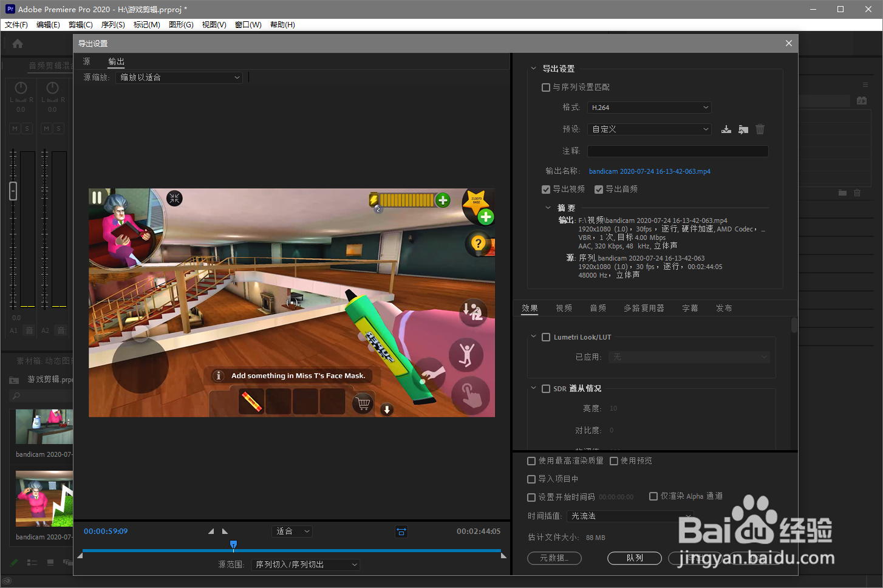Click the preview timeline playhead
883x588 pixels.
click(233, 545)
